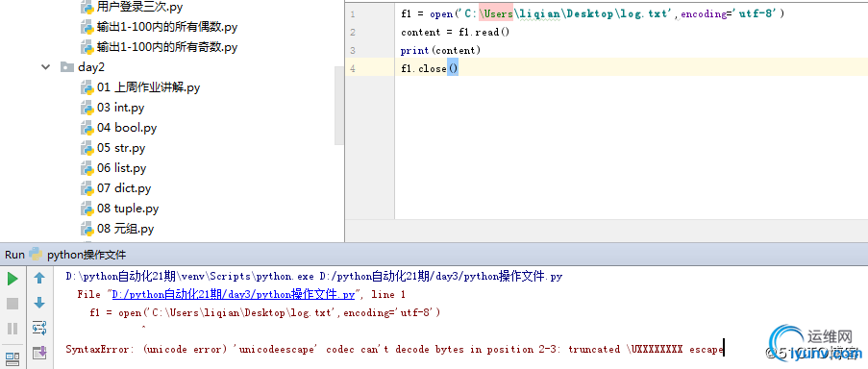Click the Python icon next to python操作文件
The height and width of the screenshot is (369, 868).
(36, 255)
